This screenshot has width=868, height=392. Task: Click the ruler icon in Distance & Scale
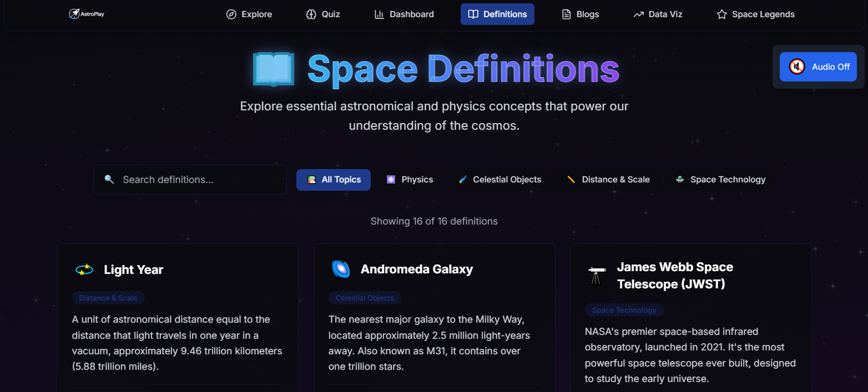571,180
